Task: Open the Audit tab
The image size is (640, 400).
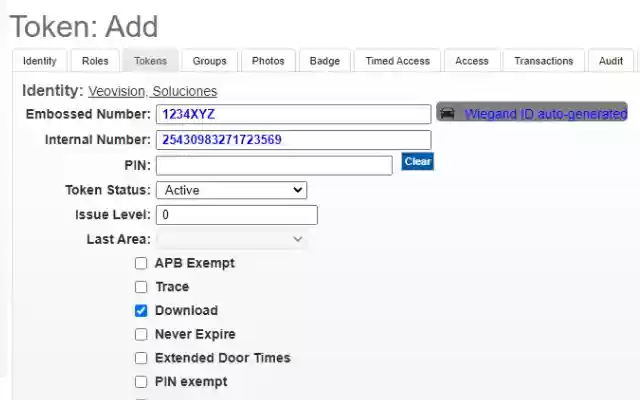Action: pyautogui.click(x=611, y=61)
